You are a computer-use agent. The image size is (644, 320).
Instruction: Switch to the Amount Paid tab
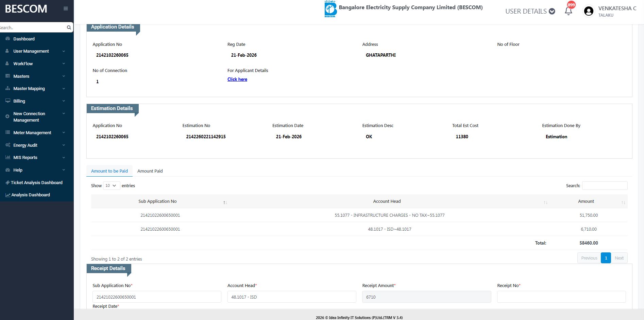point(150,171)
